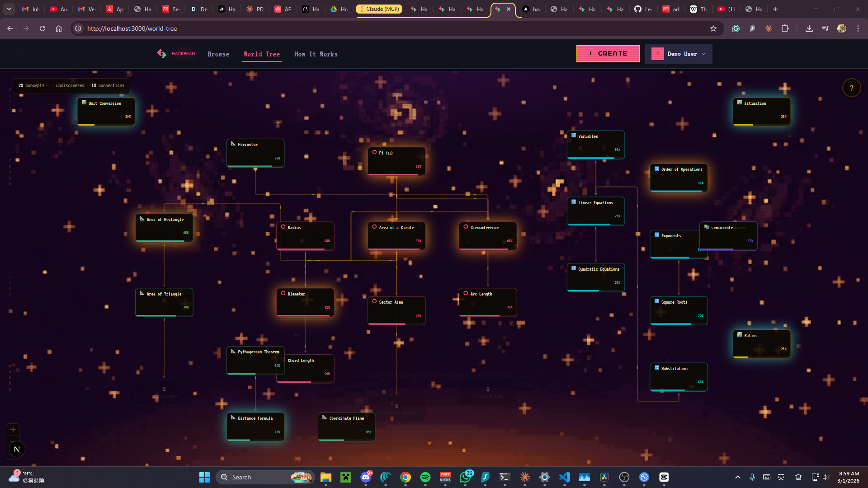Click the zoom in plus button
The height and width of the screenshot is (488, 868).
13,430
